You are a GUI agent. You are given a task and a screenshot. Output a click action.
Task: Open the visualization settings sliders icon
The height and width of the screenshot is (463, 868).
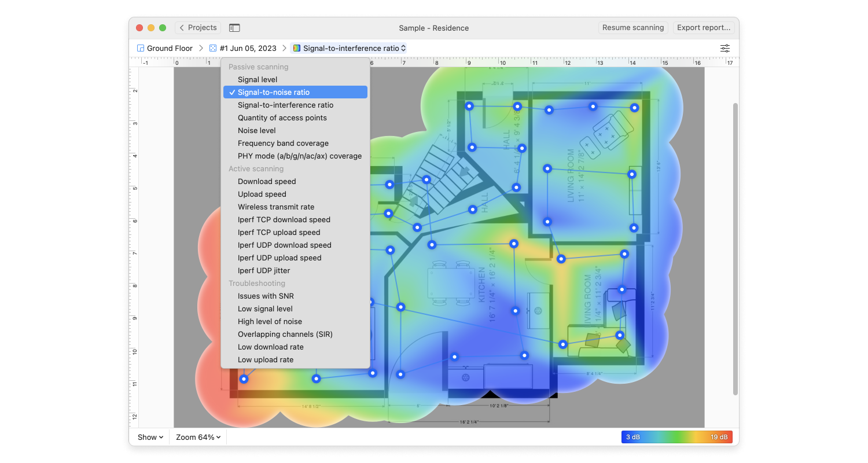725,49
